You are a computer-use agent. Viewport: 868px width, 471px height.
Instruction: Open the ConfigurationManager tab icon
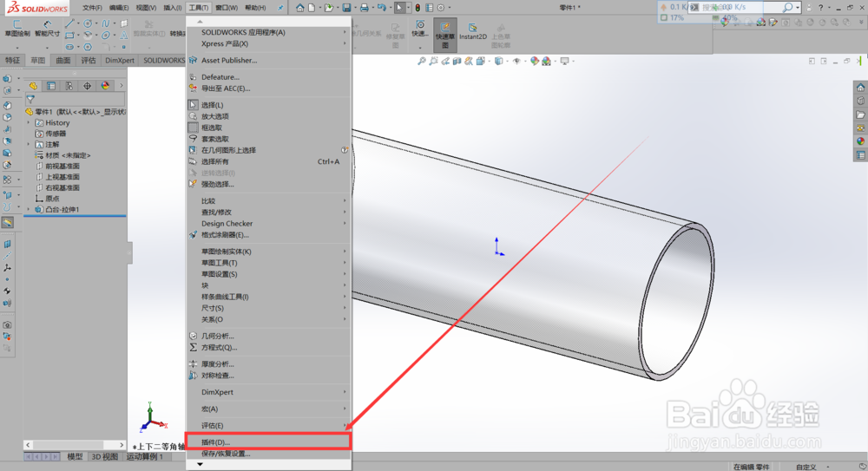tap(69, 86)
